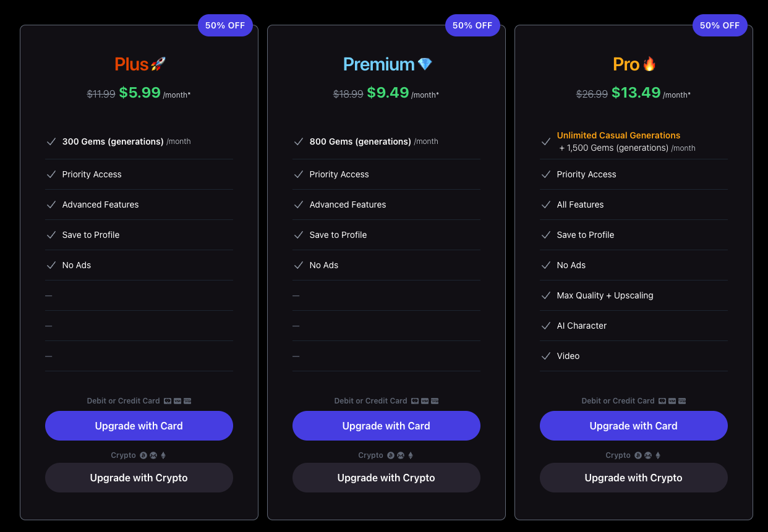
Task: Click the checkmark next to AI Character
Action: tap(545, 326)
